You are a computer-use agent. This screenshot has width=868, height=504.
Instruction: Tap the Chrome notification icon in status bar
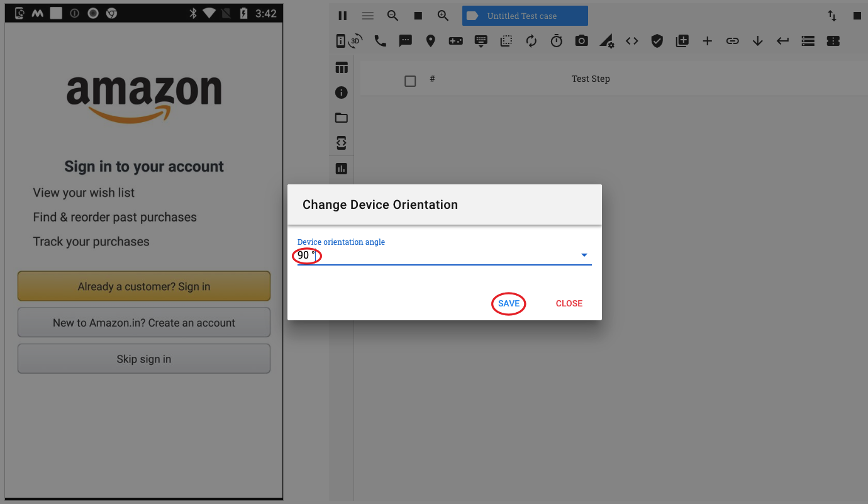(x=111, y=13)
